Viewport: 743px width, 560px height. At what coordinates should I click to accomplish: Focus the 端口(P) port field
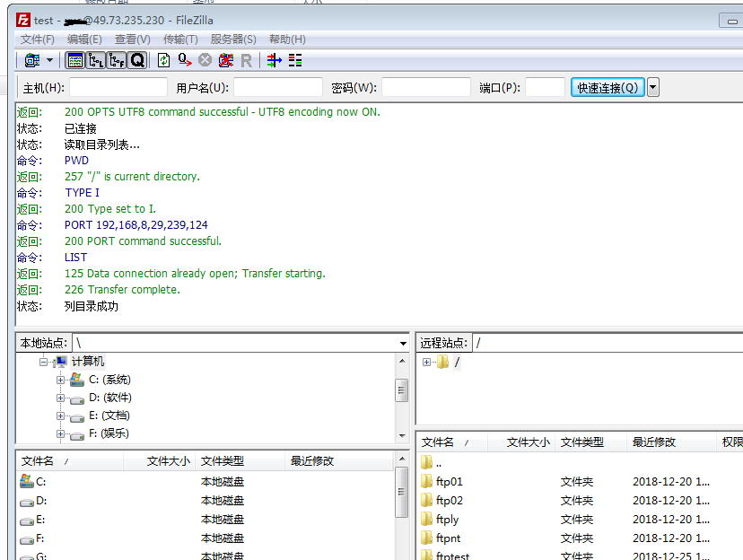point(545,88)
